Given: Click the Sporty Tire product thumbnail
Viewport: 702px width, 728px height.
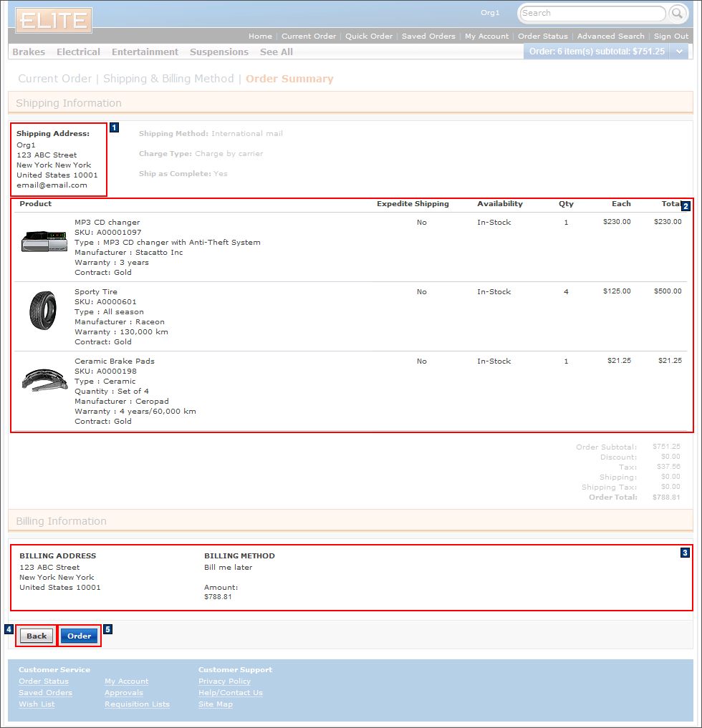Looking at the screenshot, I should click(x=43, y=311).
